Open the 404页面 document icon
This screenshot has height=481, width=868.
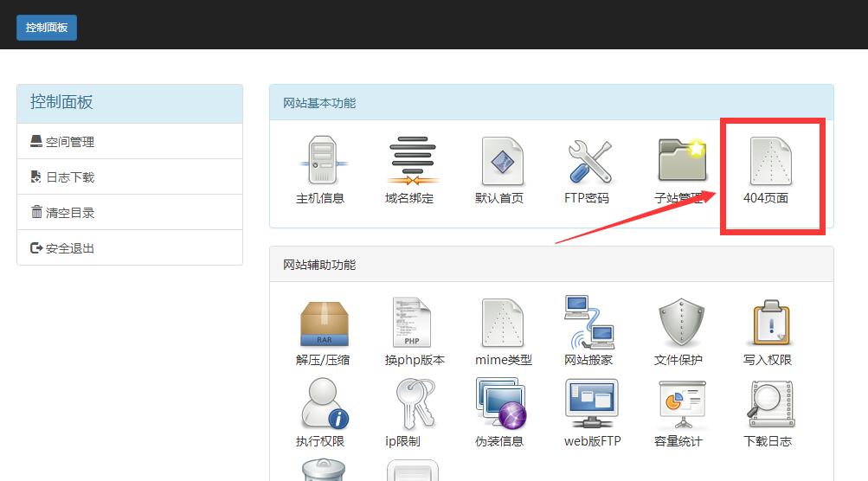click(770, 161)
